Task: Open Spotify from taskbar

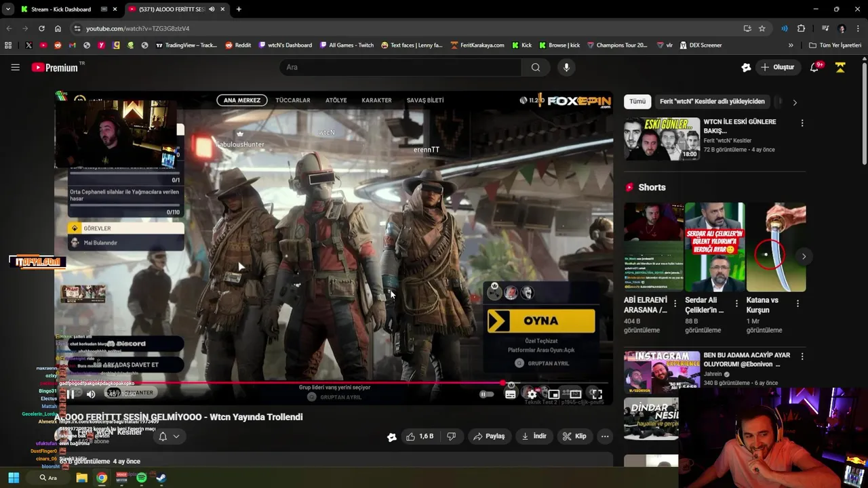Action: tap(141, 478)
